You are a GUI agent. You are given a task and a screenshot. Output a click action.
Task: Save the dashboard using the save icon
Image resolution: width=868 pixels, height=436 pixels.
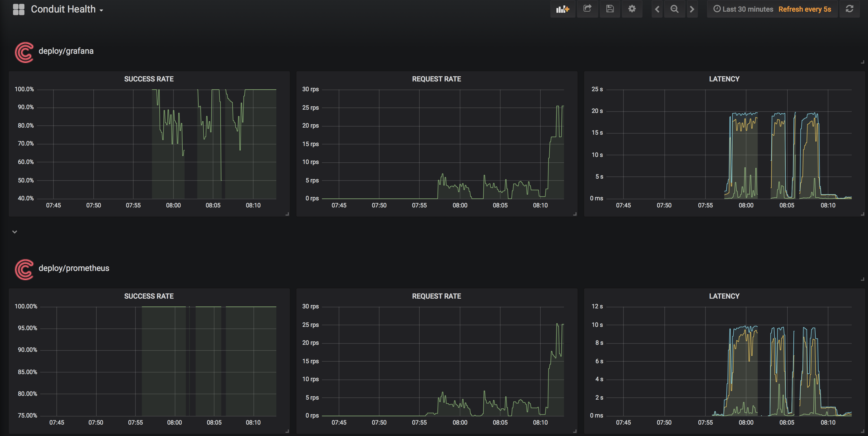coord(610,9)
